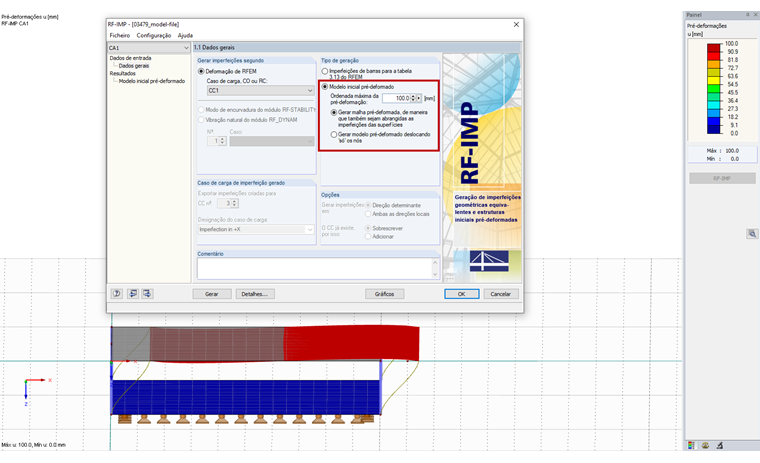Viewport: 760px width, 463px height.
Task: Click the Gráficos button
Action: (x=384, y=294)
